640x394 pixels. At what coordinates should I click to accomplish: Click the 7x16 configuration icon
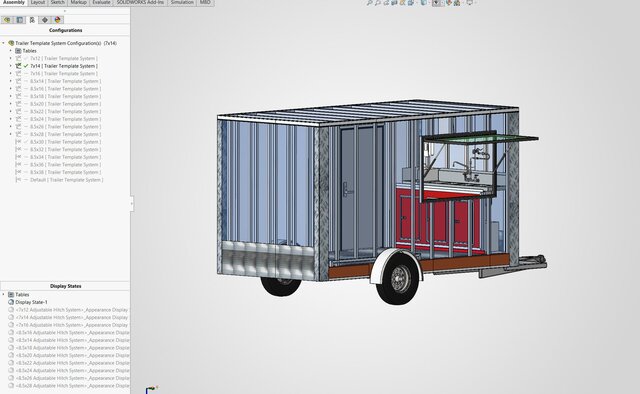[x=18, y=73]
